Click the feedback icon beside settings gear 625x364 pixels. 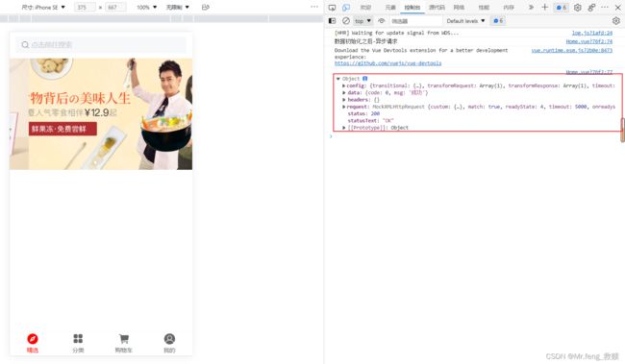pos(591,8)
